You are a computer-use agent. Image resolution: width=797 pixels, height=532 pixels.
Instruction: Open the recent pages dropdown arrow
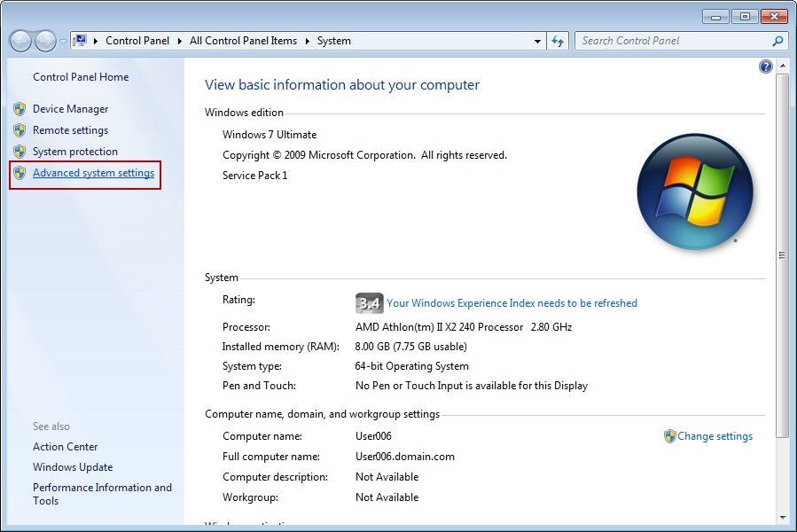[63, 42]
